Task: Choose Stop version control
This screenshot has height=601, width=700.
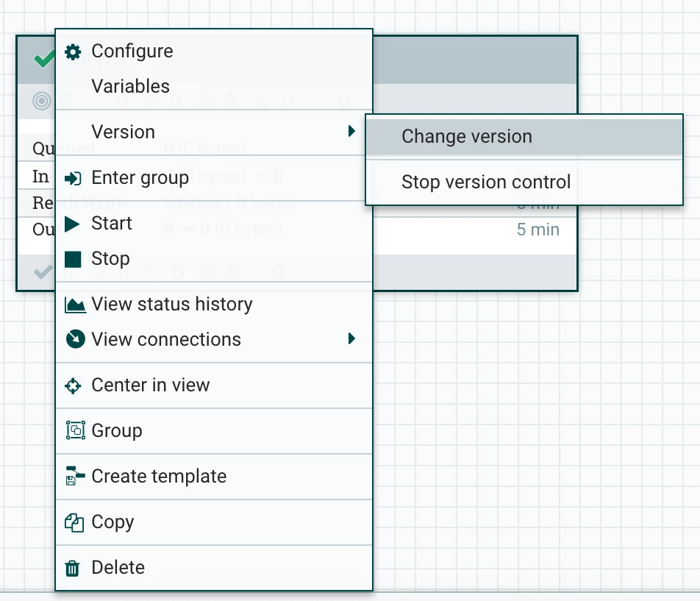Action: pos(524,182)
